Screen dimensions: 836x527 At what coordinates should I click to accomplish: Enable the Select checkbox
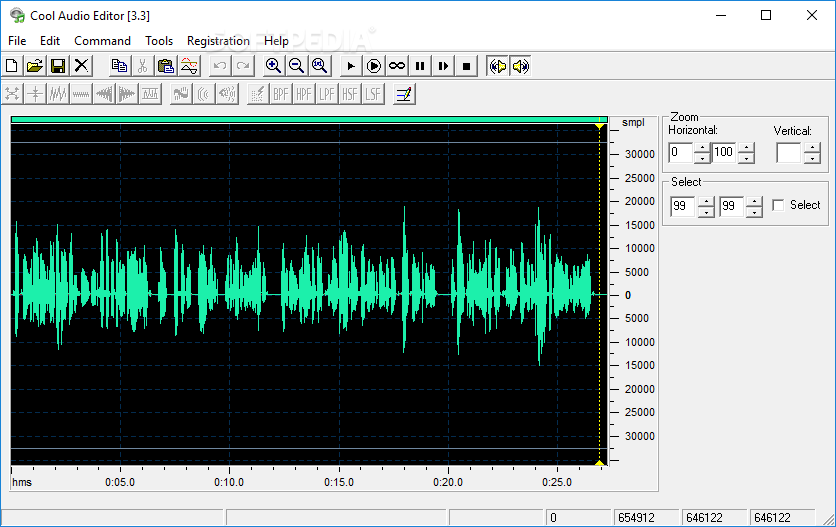pyautogui.click(x=778, y=205)
